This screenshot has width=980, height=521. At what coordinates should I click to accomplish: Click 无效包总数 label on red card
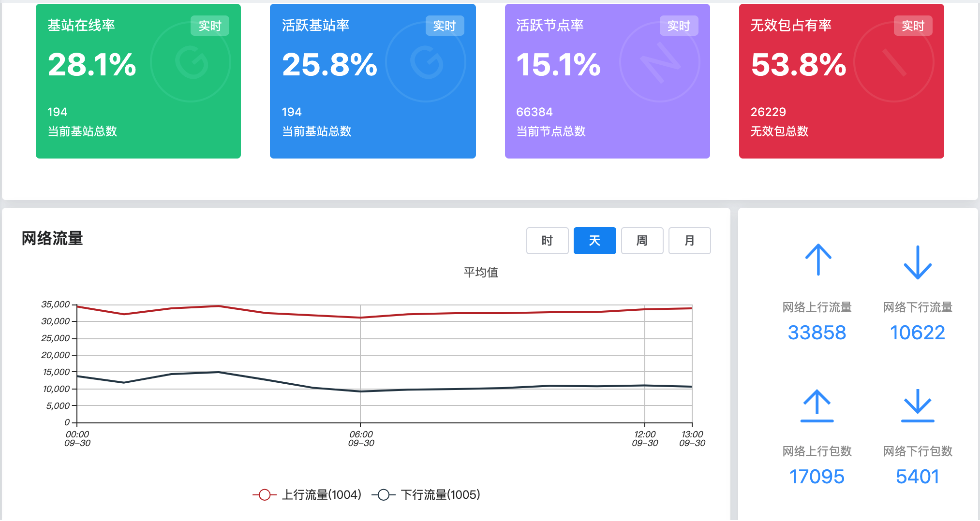[779, 131]
